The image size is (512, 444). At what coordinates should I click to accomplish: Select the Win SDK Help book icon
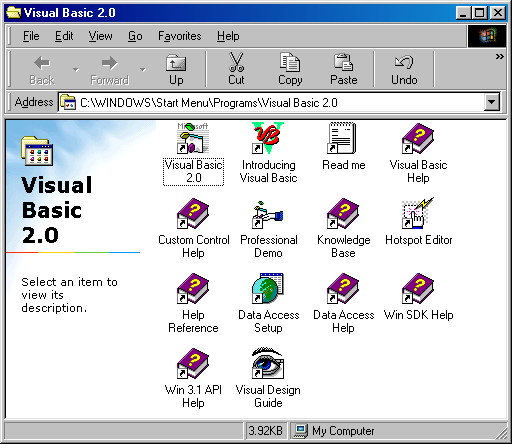tap(418, 288)
